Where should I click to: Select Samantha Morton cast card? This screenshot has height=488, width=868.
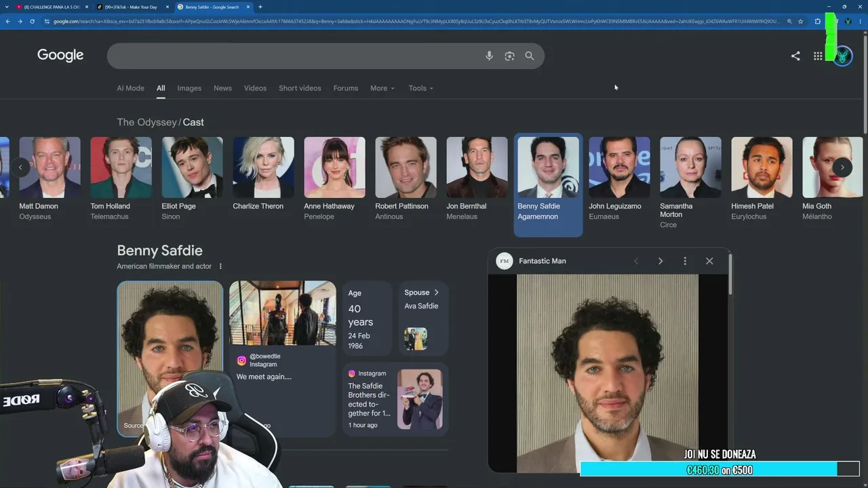[690, 183]
